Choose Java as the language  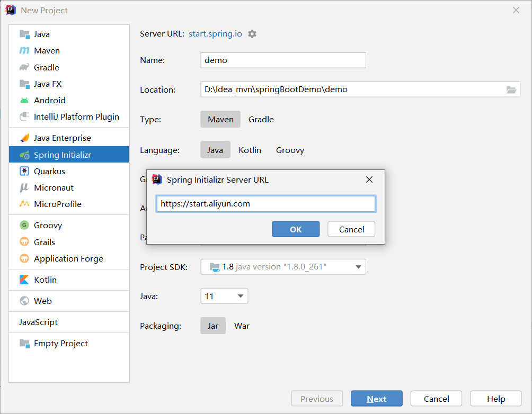(x=215, y=150)
